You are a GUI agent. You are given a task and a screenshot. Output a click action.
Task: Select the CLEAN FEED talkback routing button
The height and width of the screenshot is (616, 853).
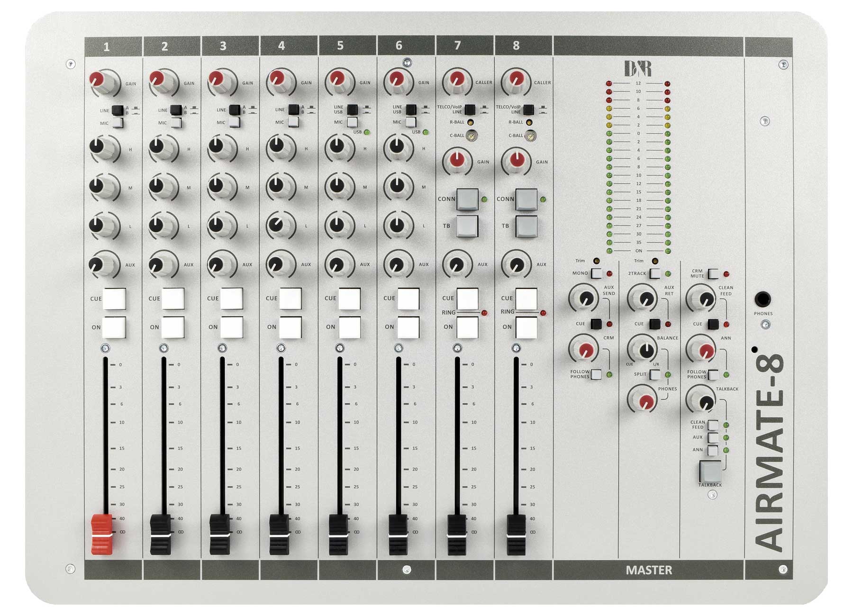[713, 425]
